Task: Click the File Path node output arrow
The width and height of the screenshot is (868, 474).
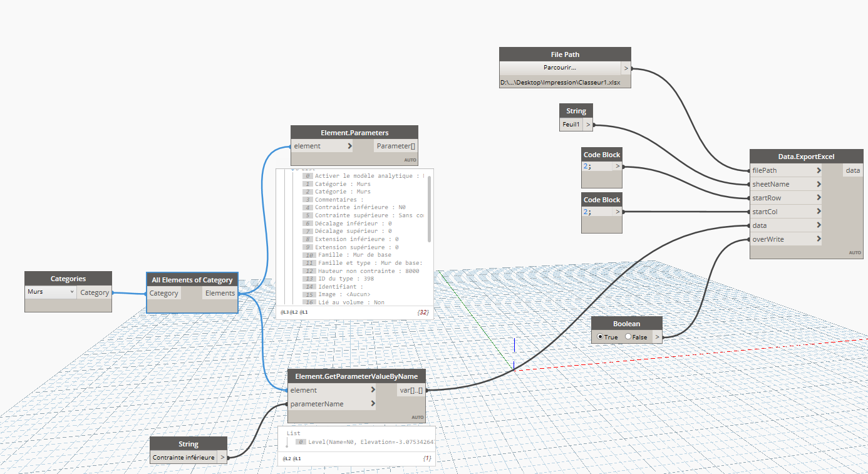Action: 626,68
